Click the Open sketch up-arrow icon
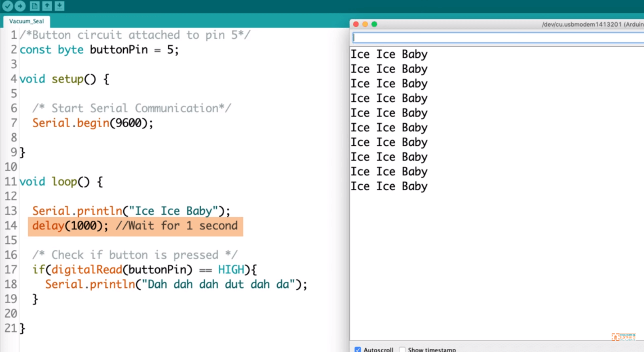 click(x=47, y=6)
